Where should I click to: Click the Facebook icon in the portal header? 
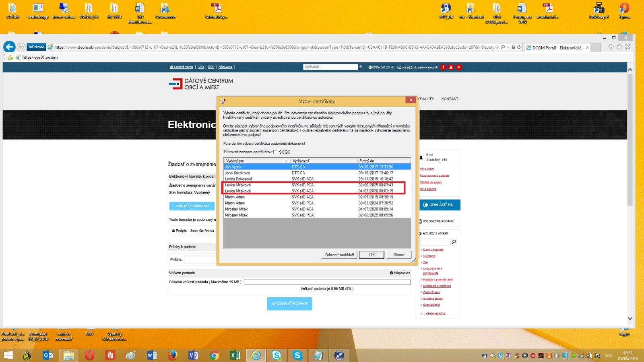[x=443, y=67]
